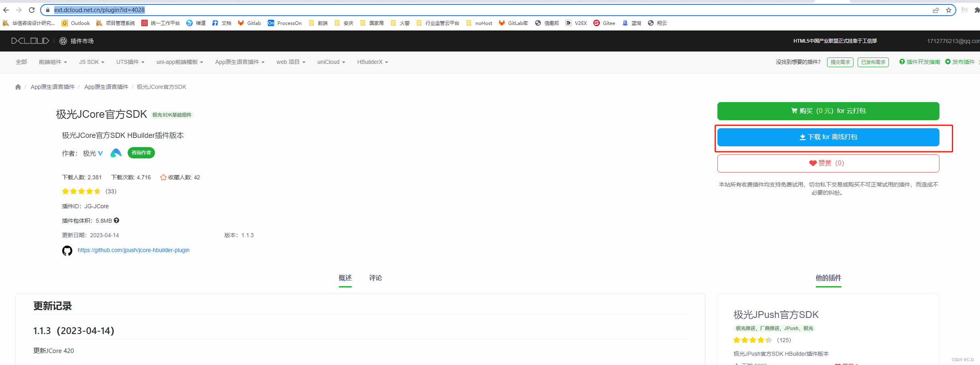The height and width of the screenshot is (365, 980).
Task: Click 购买 (0元) for 云打包 button
Action: pos(828,111)
